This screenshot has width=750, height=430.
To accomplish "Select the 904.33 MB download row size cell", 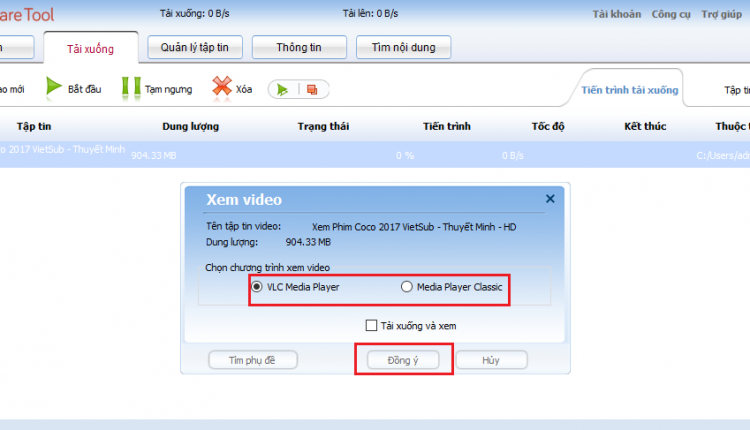I will coord(154,155).
